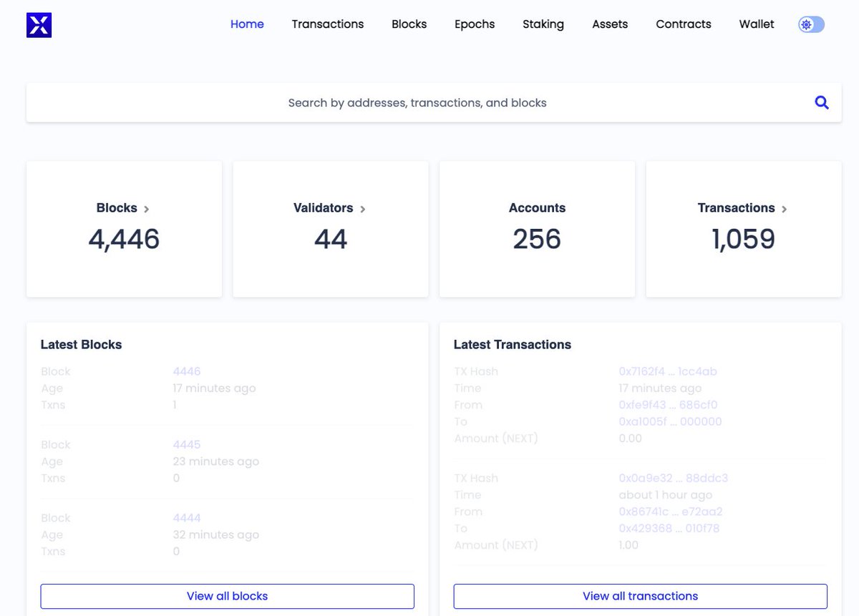
Task: Toggle the dark/light theme switch
Action: click(811, 25)
